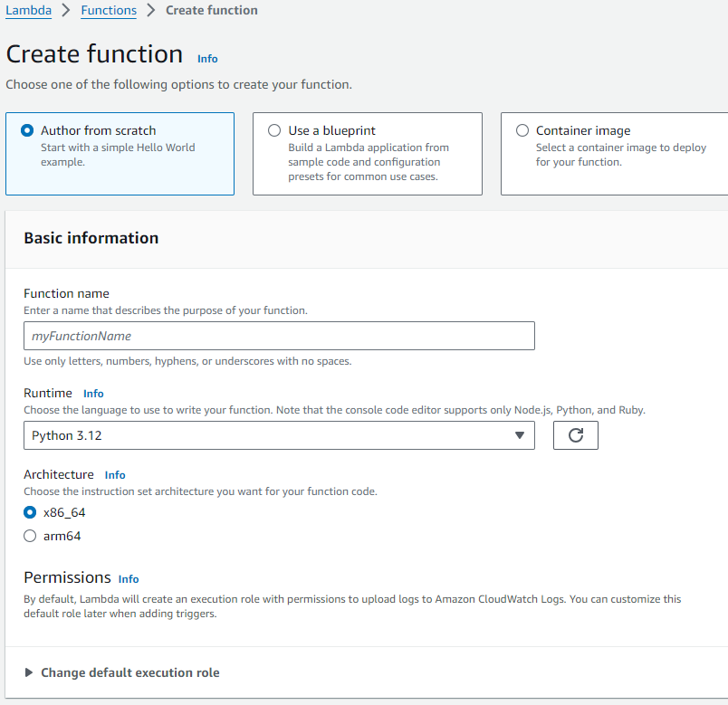
Task: Select the Use a blueprint option
Action: pos(274,130)
